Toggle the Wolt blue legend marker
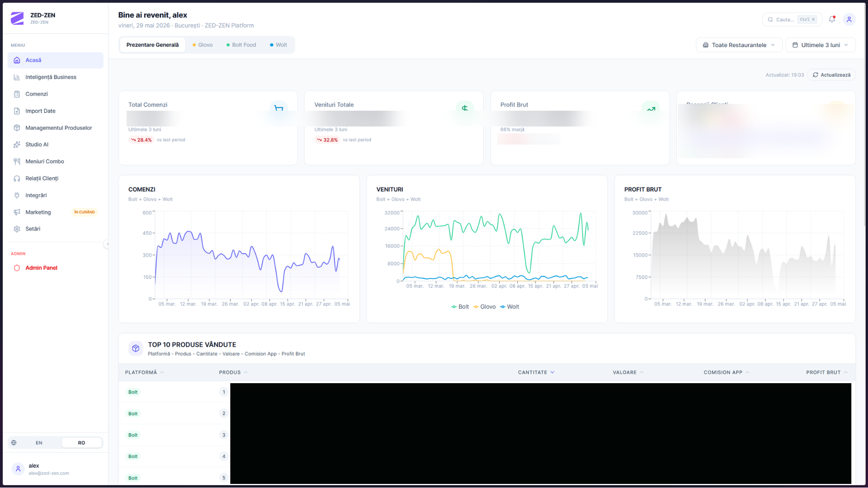 pyautogui.click(x=502, y=307)
